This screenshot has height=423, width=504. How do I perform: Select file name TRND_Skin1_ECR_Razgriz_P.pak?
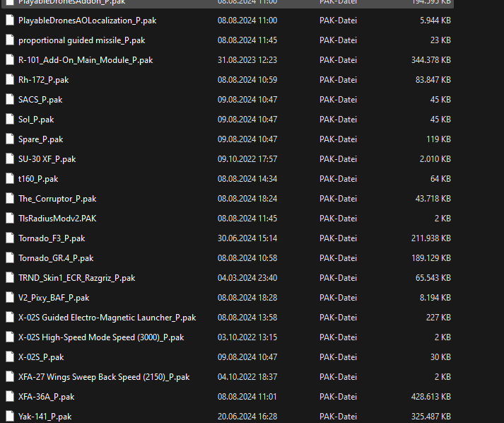pos(77,278)
